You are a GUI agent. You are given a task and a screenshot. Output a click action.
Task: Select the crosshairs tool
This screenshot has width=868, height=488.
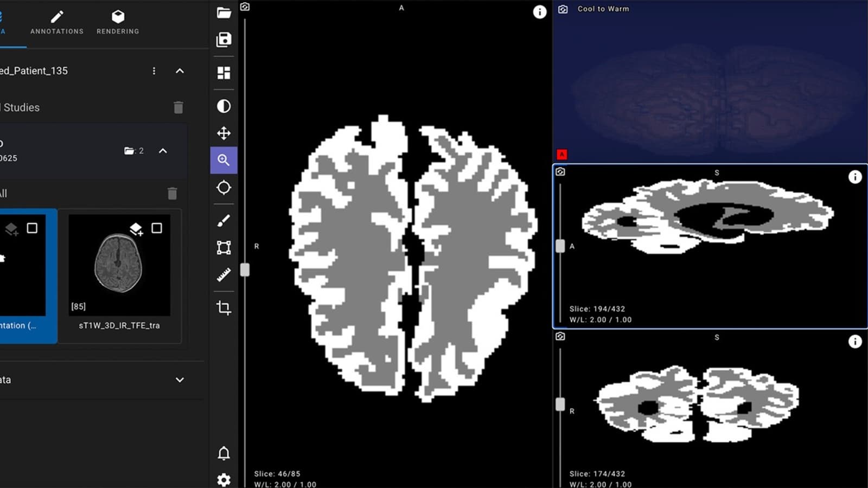pos(224,188)
